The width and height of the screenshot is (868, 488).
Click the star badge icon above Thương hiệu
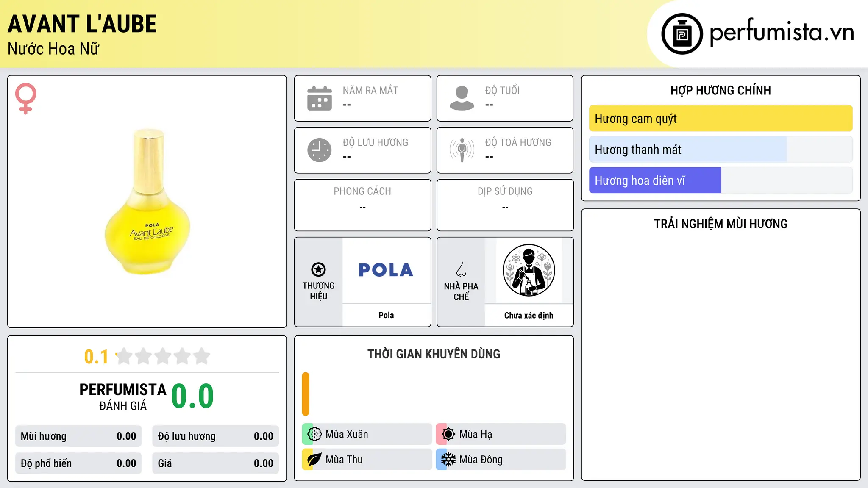point(318,269)
